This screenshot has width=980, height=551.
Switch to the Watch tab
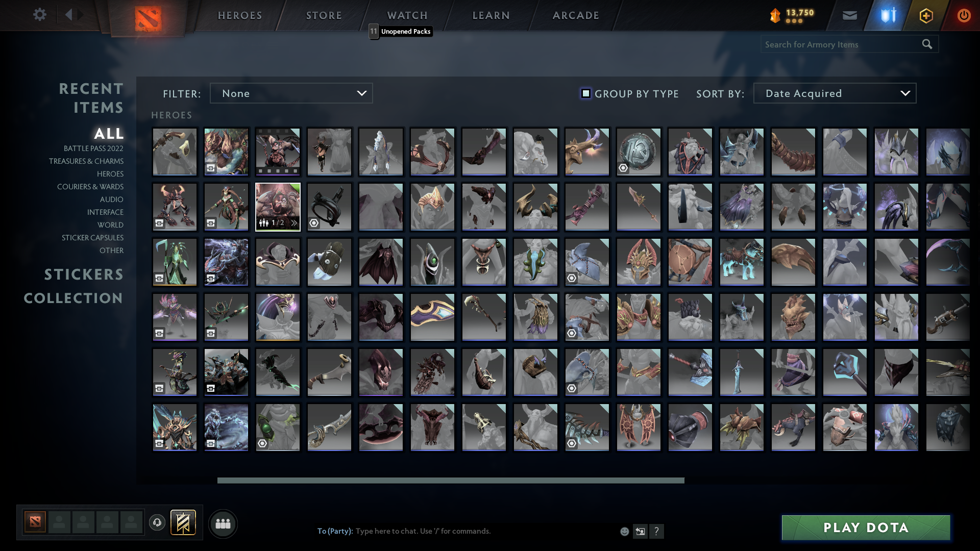[x=407, y=15]
